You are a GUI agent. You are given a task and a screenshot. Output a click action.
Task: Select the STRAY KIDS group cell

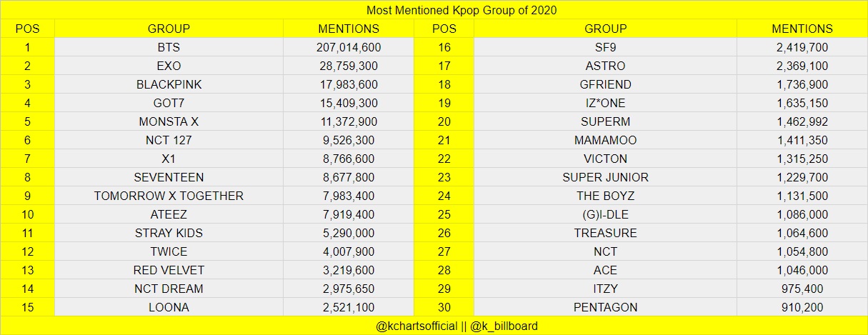pyautogui.click(x=169, y=233)
